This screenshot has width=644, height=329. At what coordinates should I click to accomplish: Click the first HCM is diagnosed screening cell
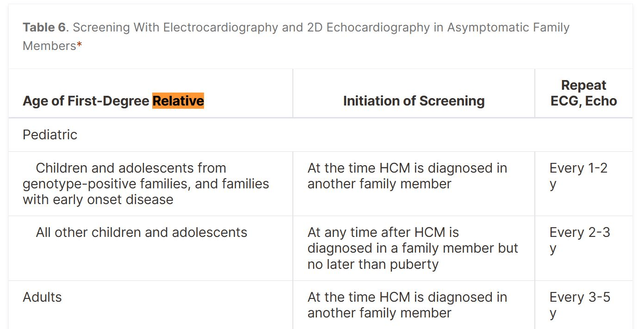click(407, 176)
